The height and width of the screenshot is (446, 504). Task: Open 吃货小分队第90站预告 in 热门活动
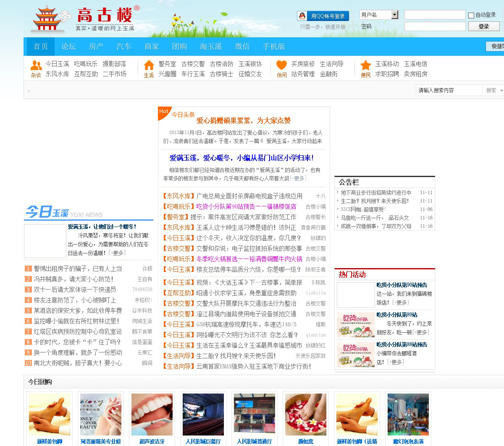click(402, 285)
